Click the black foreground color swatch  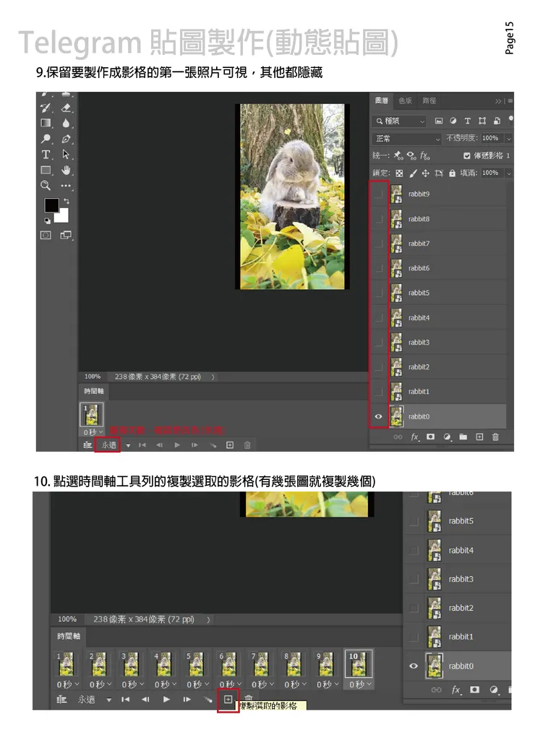[x=51, y=205]
